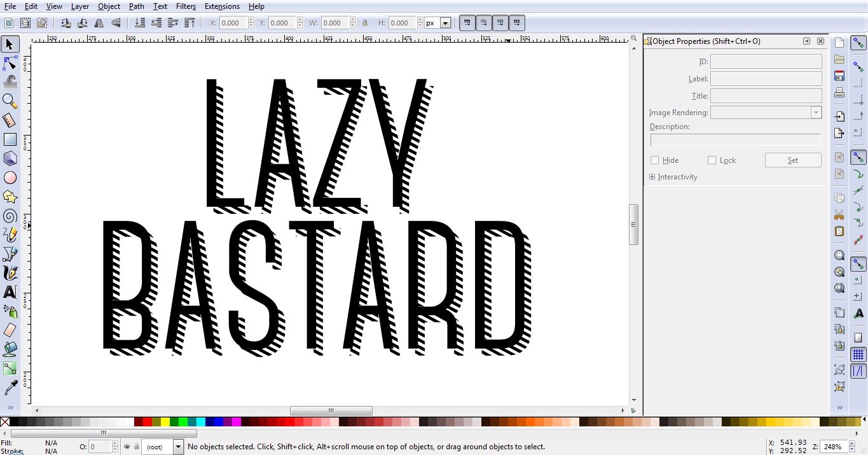The height and width of the screenshot is (455, 868).
Task: Click the no-color X swatch
Action: (x=5, y=421)
